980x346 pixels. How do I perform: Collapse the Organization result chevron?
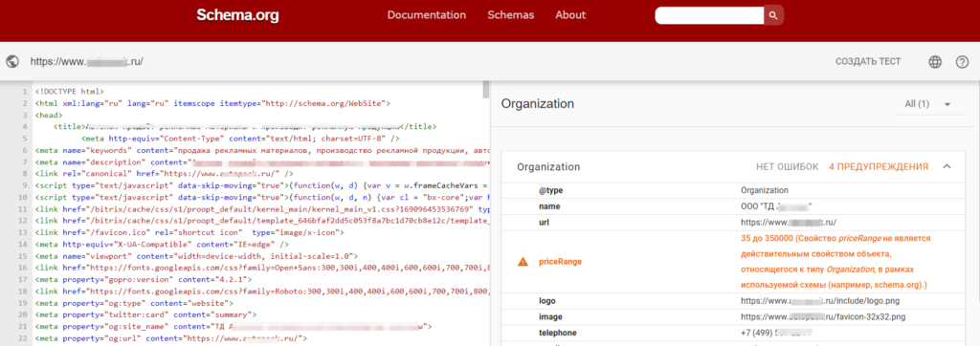point(947,166)
